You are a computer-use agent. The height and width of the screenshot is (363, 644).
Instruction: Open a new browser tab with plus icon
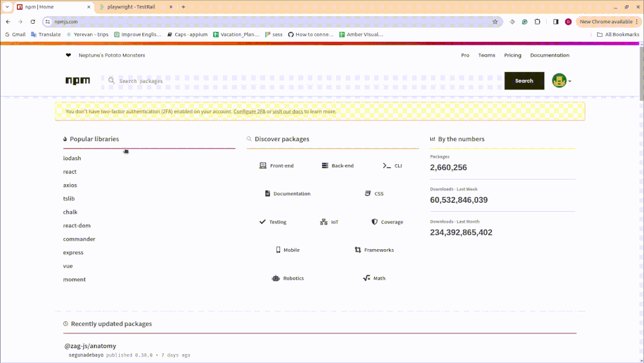[x=184, y=6]
